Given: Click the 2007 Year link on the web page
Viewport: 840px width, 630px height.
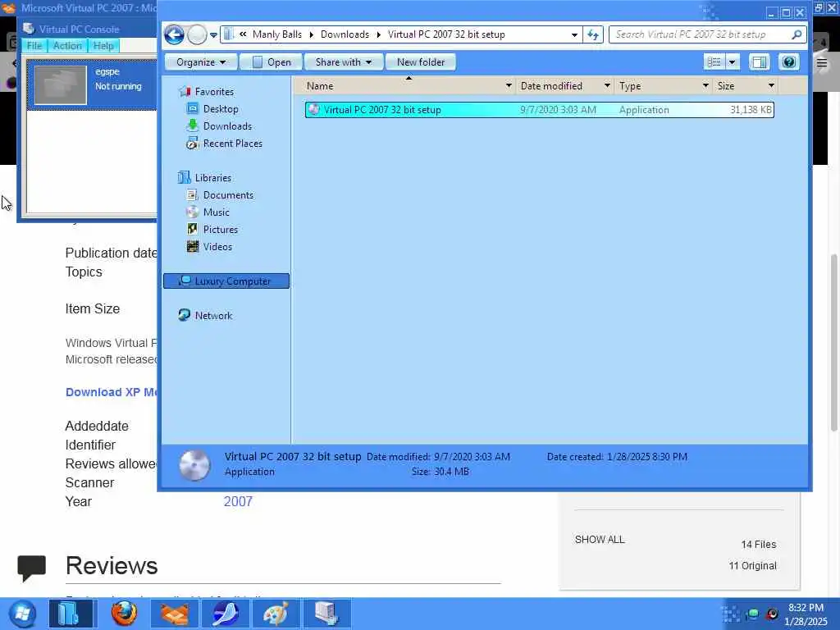Looking at the screenshot, I should (238, 501).
